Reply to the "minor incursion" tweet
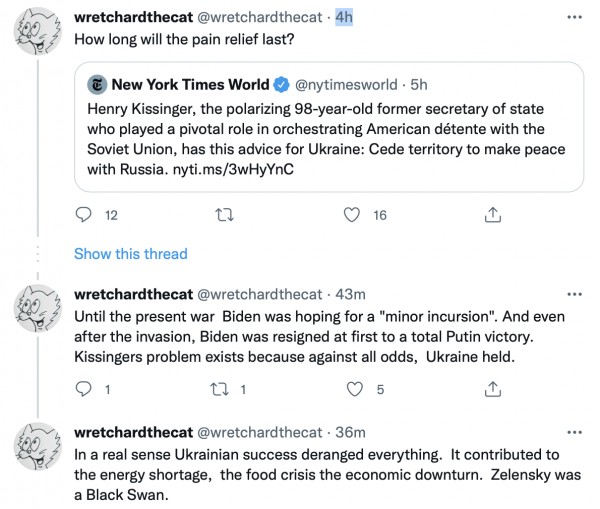The width and height of the screenshot is (600, 509). [84, 389]
